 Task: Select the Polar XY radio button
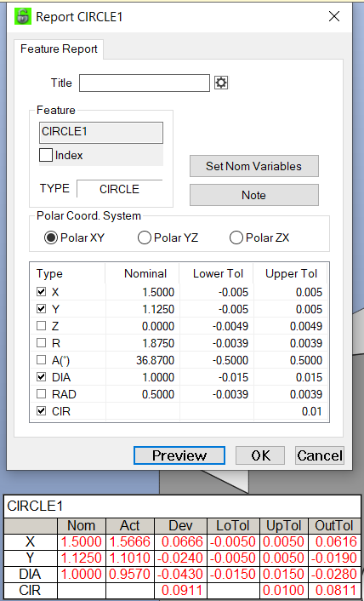tap(50, 238)
